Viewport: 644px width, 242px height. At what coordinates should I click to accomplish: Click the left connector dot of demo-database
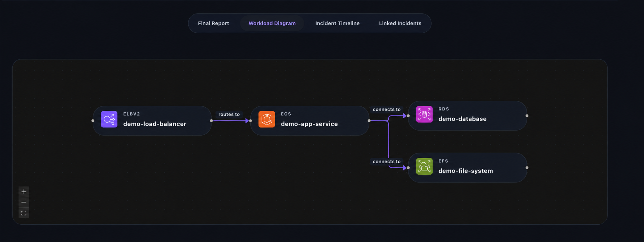click(408, 116)
